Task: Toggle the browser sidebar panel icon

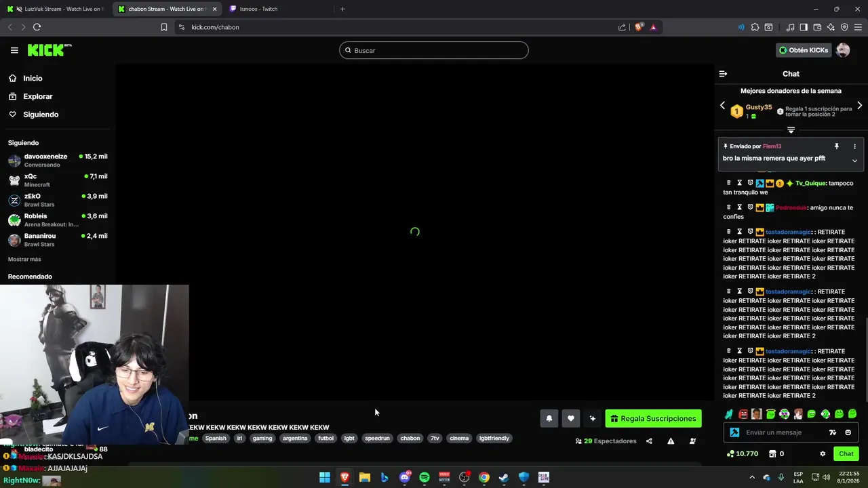Action: tap(804, 27)
